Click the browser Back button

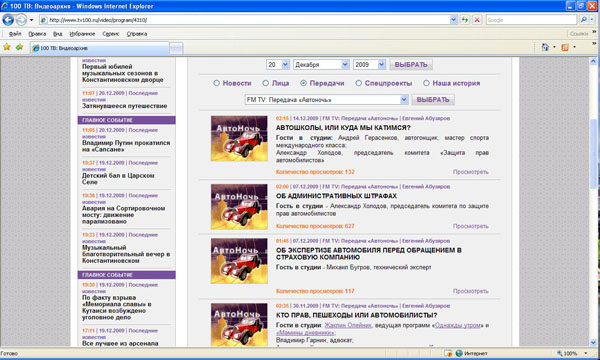click(8, 20)
